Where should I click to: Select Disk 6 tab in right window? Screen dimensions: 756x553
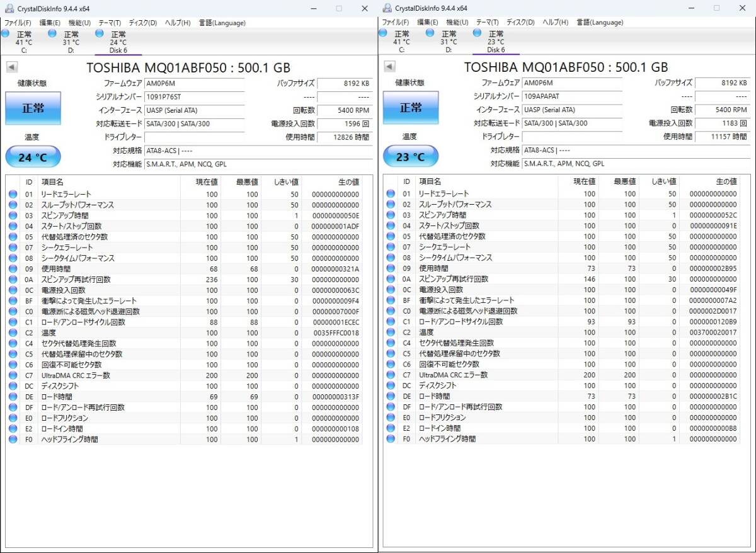(496, 42)
